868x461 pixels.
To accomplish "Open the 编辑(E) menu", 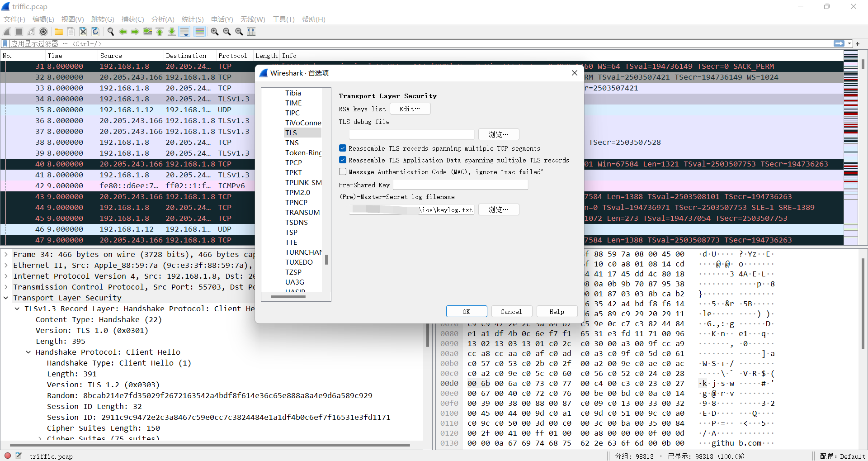I will pos(43,19).
